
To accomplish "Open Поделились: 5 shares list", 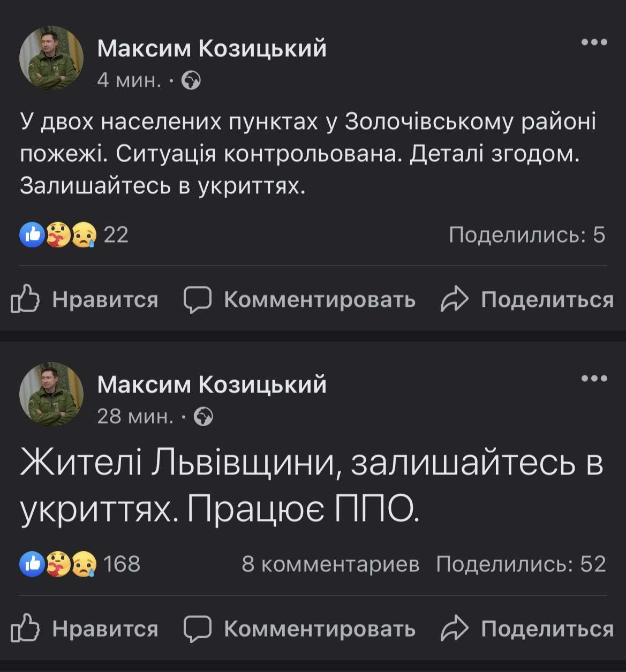I will coord(527,233).
